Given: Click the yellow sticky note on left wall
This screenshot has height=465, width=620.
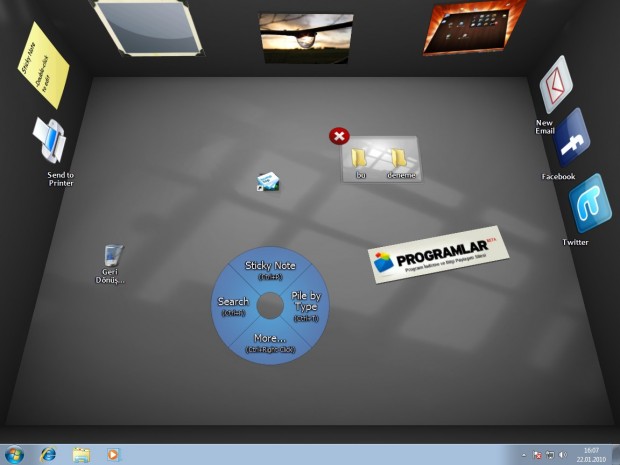Looking at the screenshot, I should [41, 66].
